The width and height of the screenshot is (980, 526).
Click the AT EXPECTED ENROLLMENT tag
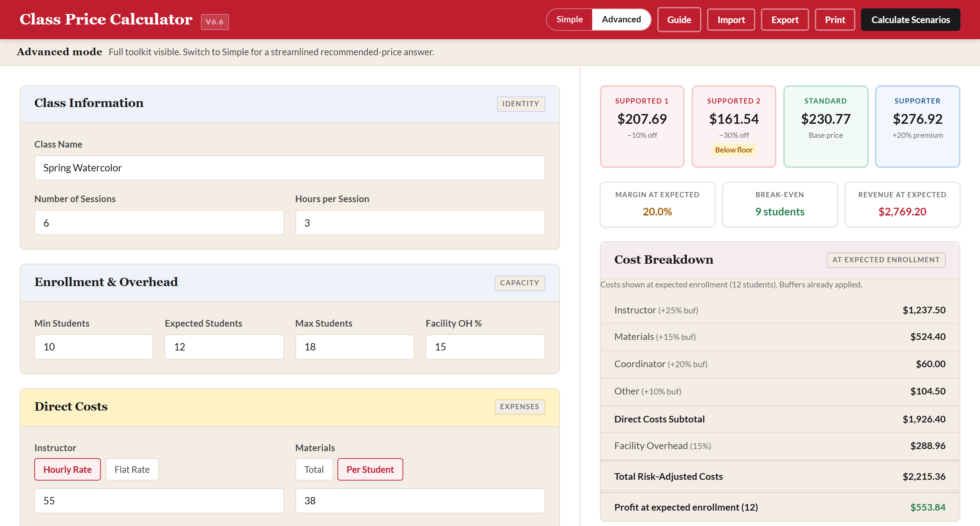pos(885,260)
